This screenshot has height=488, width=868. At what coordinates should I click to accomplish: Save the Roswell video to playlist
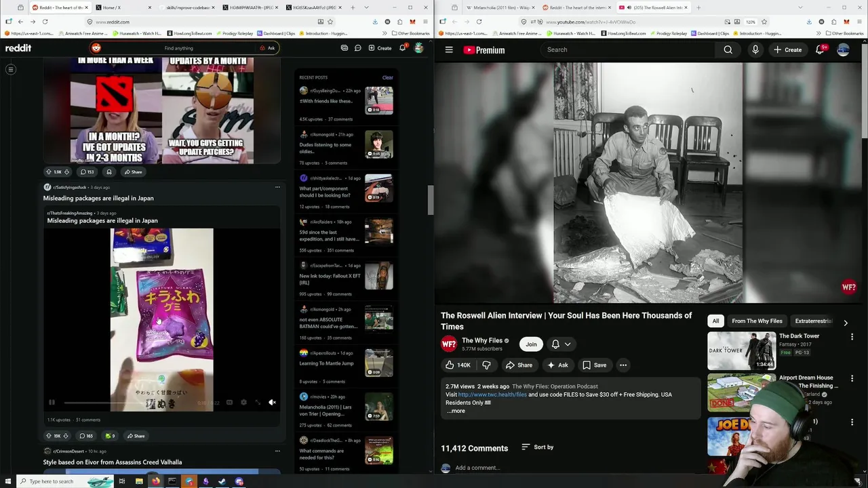tap(594, 365)
